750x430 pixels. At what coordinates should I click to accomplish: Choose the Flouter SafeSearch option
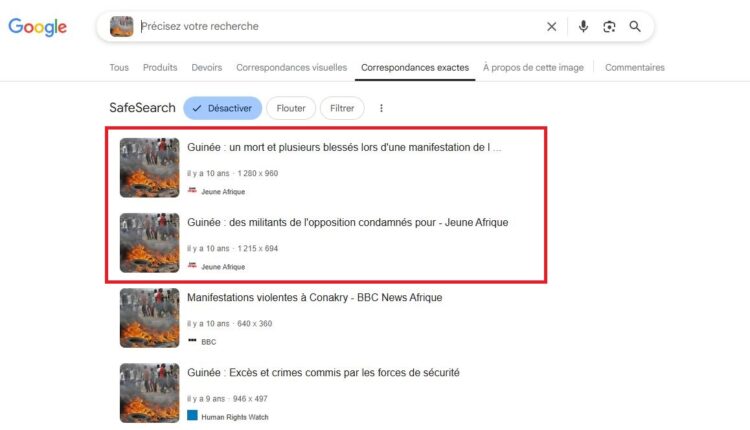291,108
